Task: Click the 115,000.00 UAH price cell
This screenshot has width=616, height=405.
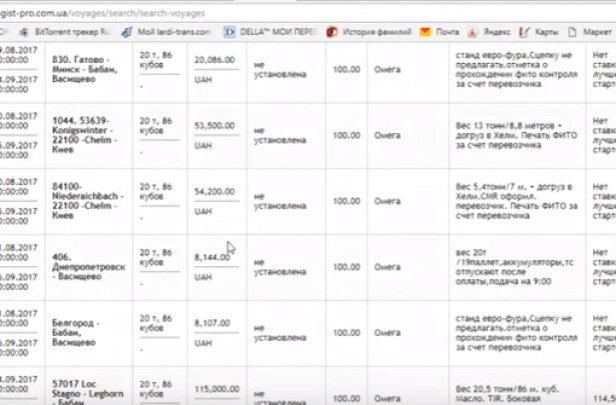Action: pos(214,382)
